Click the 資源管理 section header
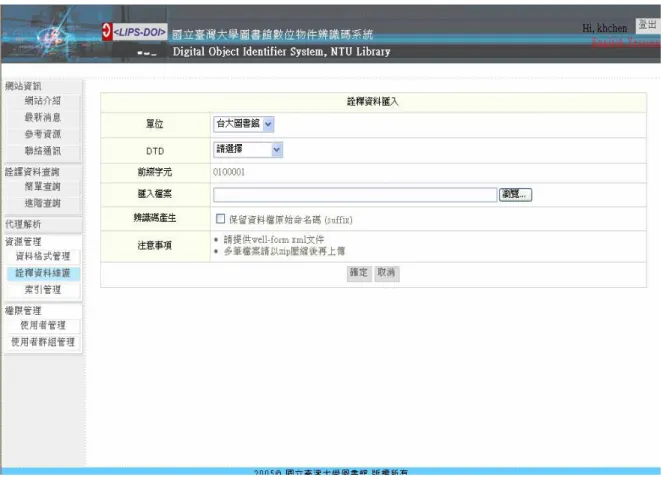Screen dimensions: 663x477 point(23,242)
